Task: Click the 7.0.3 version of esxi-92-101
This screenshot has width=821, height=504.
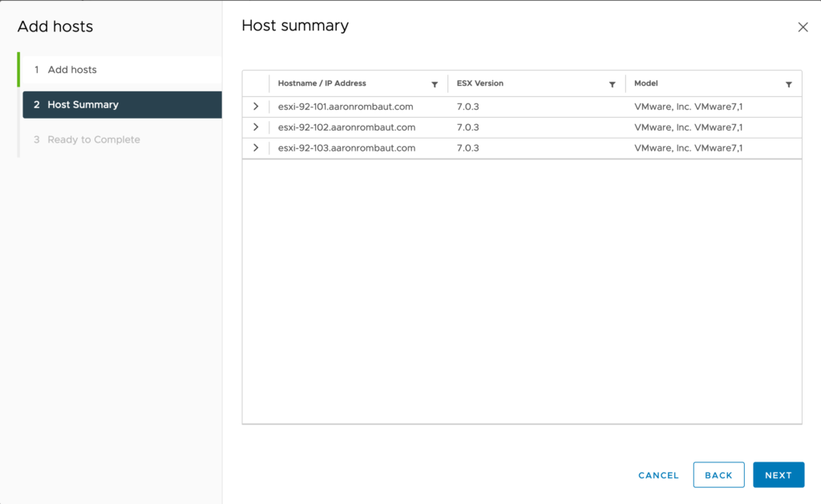Action: click(467, 107)
